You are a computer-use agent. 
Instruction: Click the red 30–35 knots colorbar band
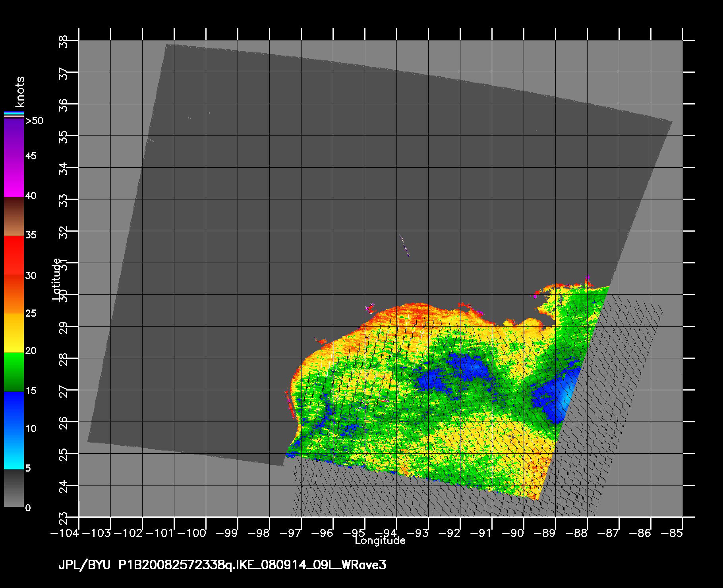14,255
